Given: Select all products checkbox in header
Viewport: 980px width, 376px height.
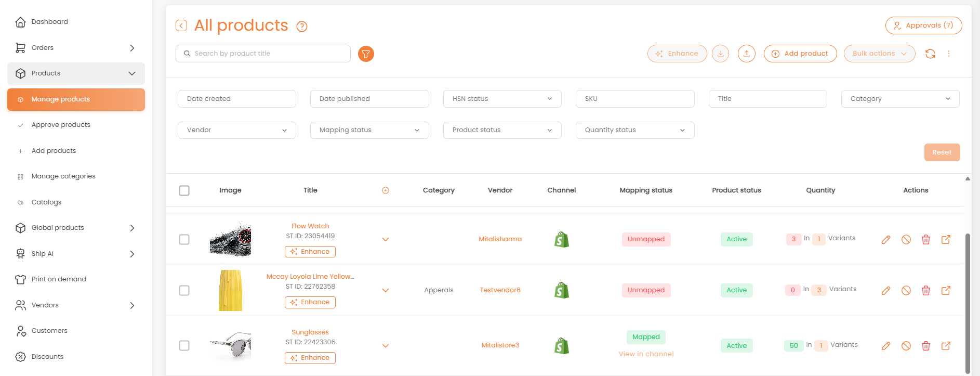Looking at the screenshot, I should (184, 190).
